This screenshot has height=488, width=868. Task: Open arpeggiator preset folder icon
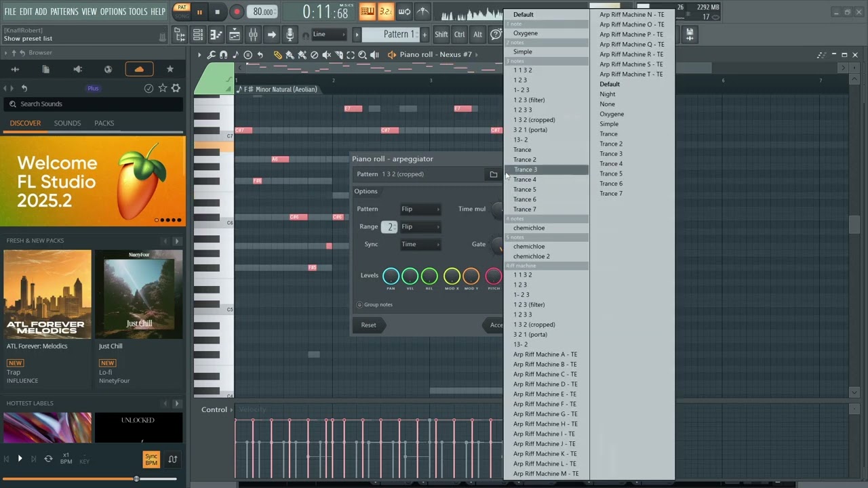(x=494, y=174)
